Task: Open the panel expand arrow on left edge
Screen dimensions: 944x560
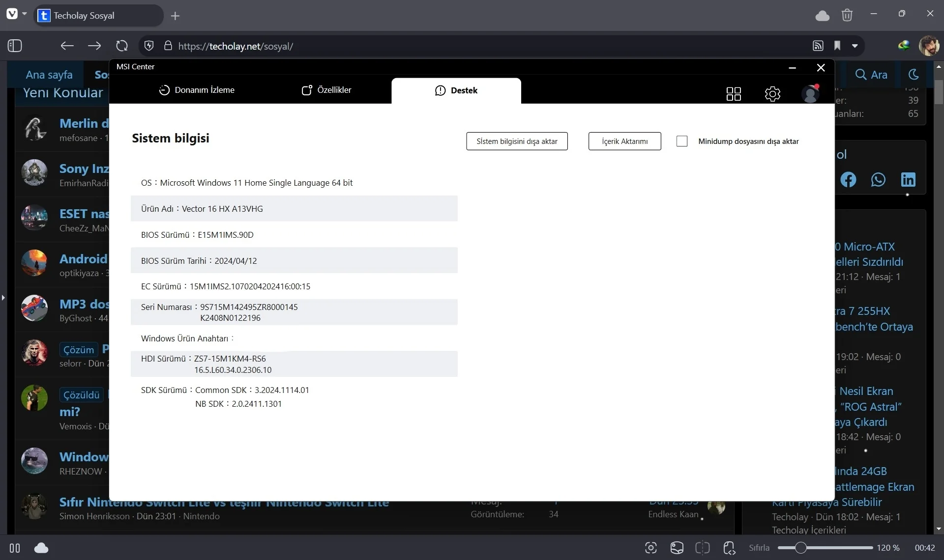Action: pyautogui.click(x=3, y=298)
